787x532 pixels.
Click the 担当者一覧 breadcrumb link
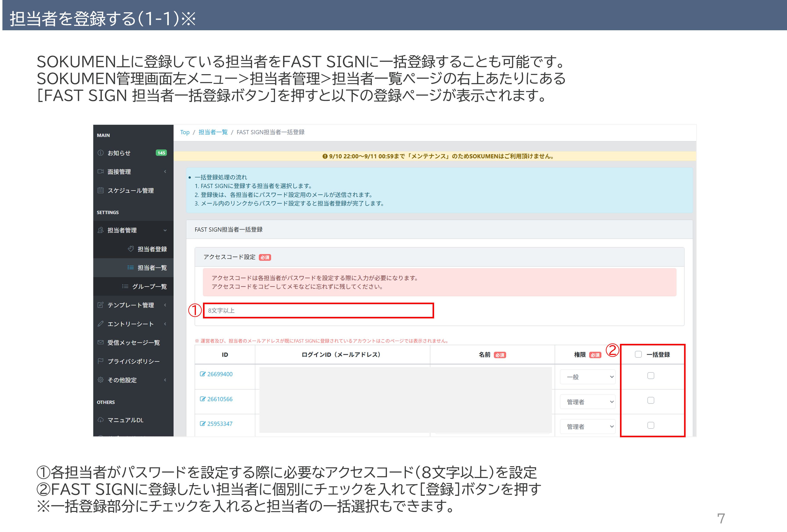[x=213, y=132]
